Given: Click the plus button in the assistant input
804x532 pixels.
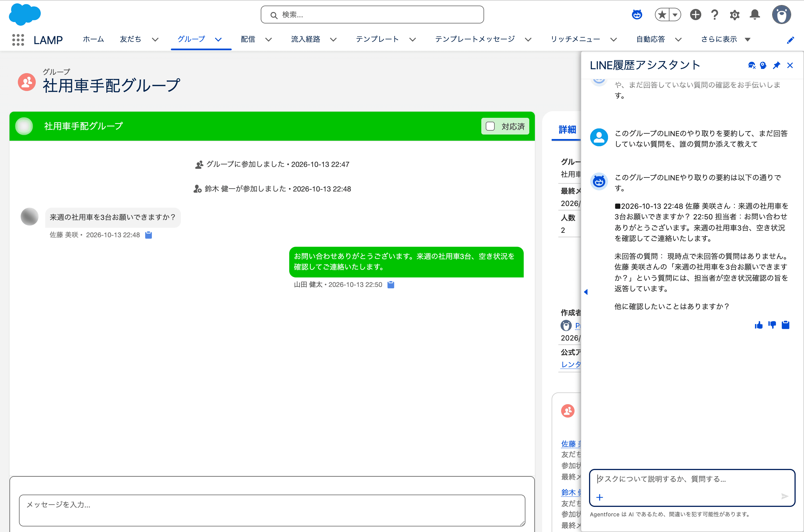Looking at the screenshot, I should click(x=599, y=497).
